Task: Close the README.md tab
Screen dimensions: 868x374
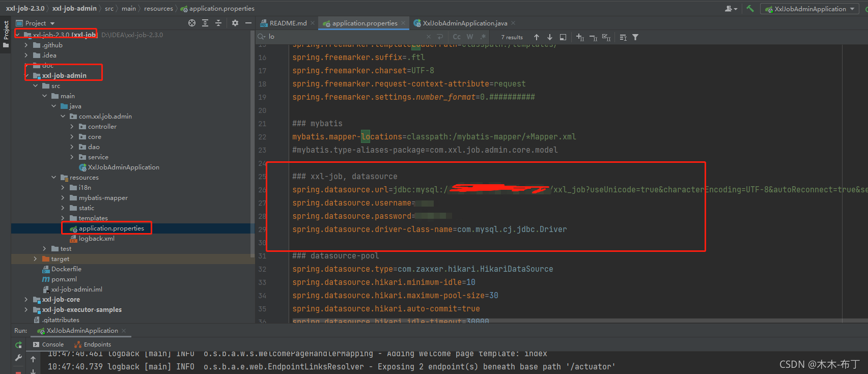Action: pos(313,23)
